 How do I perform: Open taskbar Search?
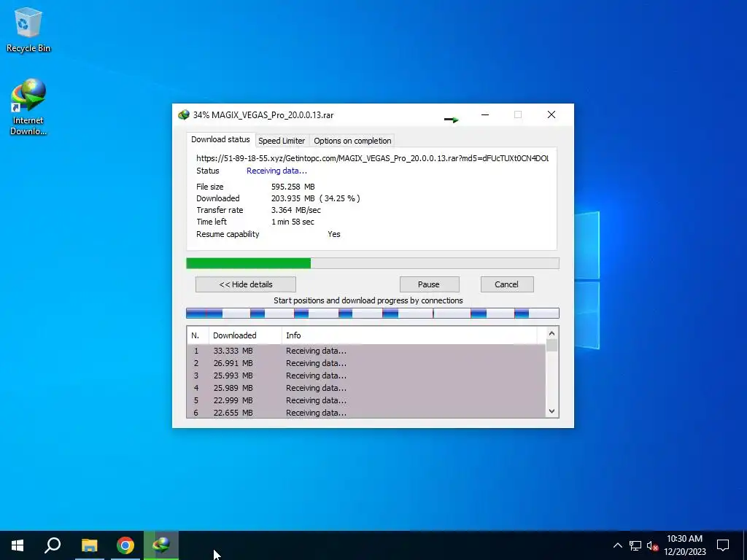click(x=53, y=545)
